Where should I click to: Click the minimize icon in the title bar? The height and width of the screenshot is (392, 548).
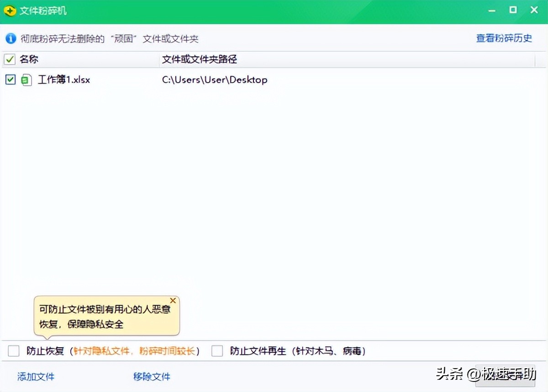(491, 10)
